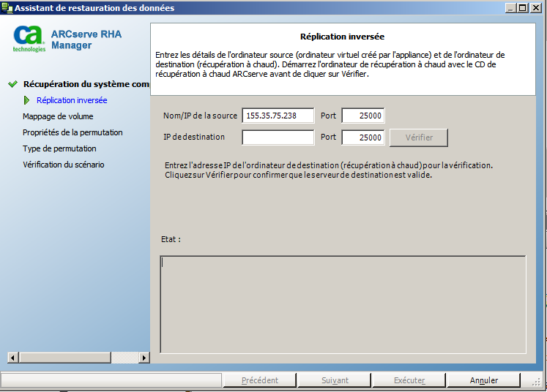Screen dimensions: 547x392
Task: Select Vérification du scénario step
Action: 64,165
